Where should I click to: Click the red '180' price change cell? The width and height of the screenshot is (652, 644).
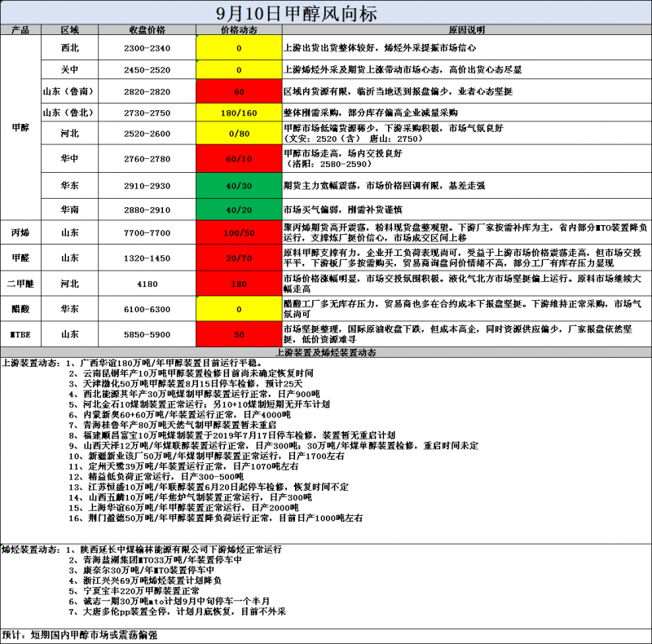click(x=239, y=284)
